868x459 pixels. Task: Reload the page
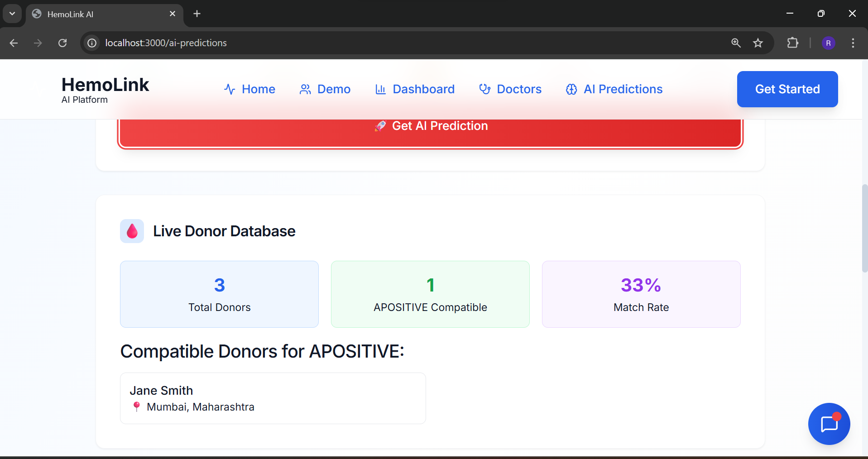pyautogui.click(x=62, y=43)
